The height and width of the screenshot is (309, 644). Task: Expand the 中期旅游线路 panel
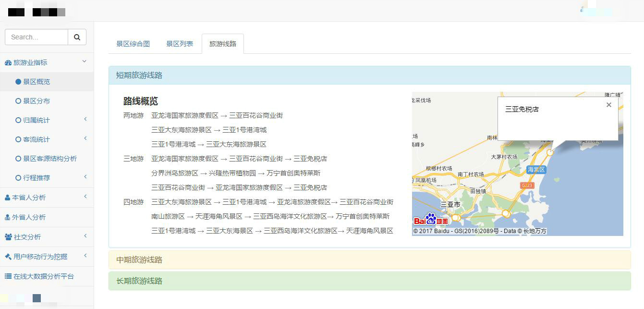tap(139, 260)
